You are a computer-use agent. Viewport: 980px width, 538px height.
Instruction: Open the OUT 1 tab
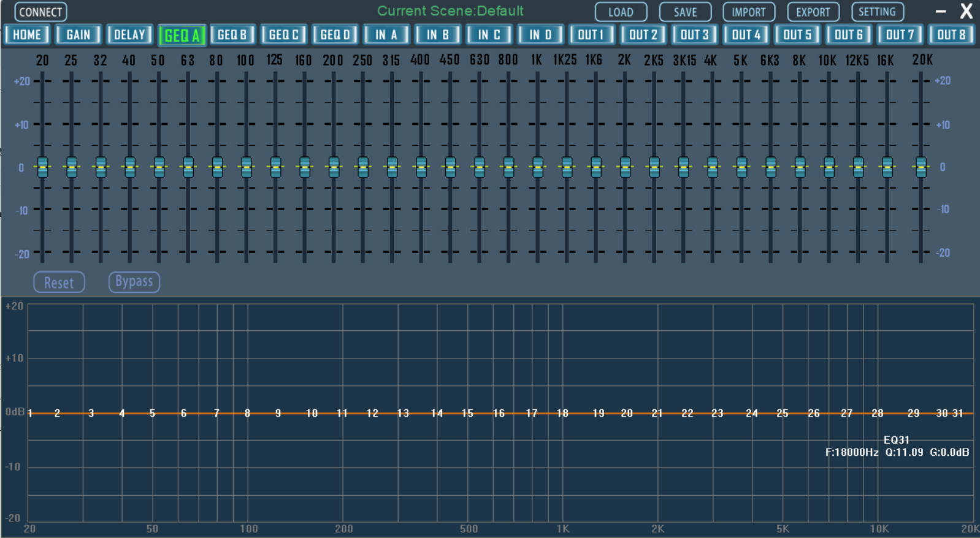[x=592, y=35]
